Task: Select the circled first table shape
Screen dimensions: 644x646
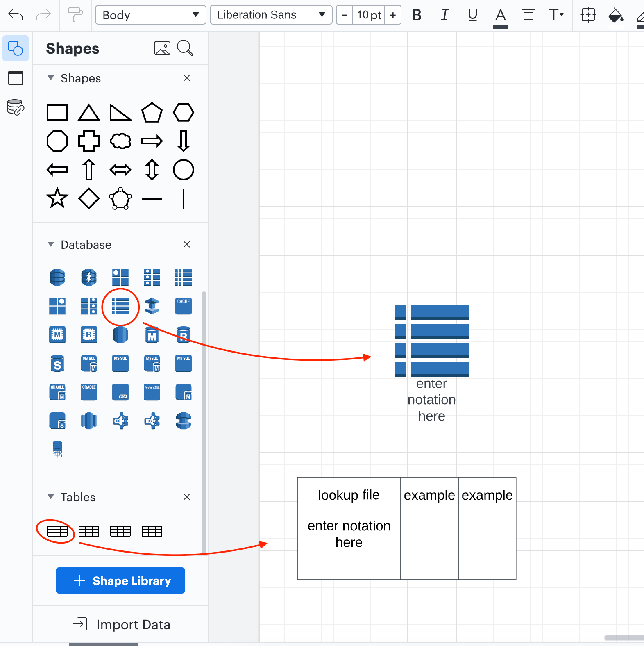Action: pos(57,531)
